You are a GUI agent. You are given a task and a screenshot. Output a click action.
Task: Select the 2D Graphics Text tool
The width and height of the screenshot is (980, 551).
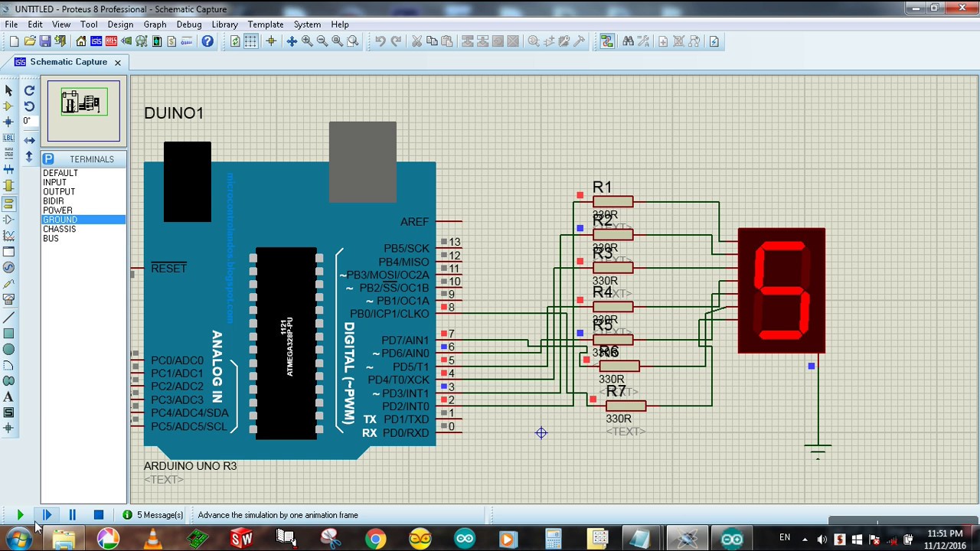coord(9,396)
